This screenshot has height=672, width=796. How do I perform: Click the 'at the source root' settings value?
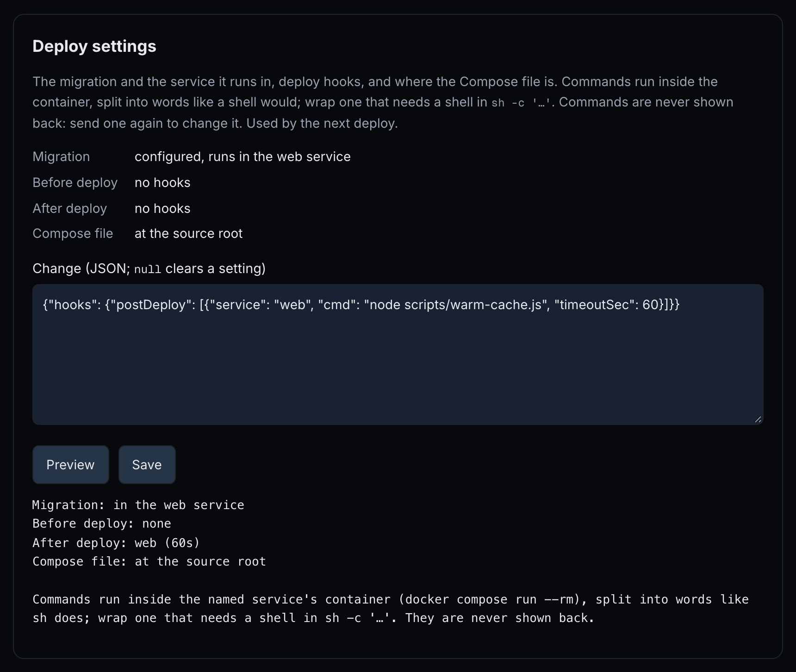(x=188, y=233)
